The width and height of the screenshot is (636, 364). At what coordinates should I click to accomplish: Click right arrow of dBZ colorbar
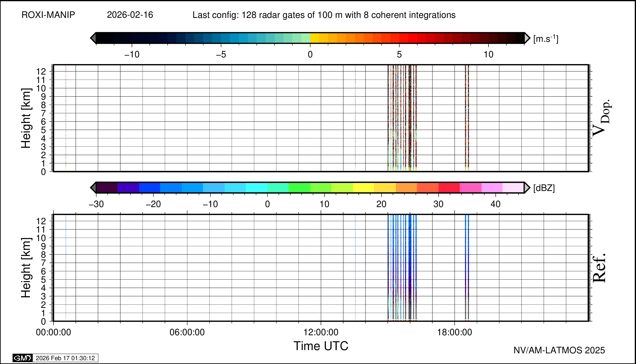click(527, 188)
